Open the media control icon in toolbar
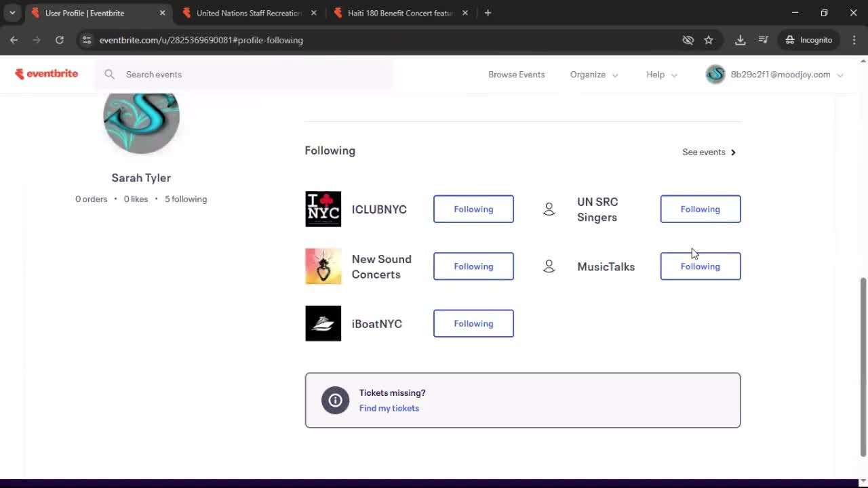The height and width of the screenshot is (488, 868). [x=764, y=40]
